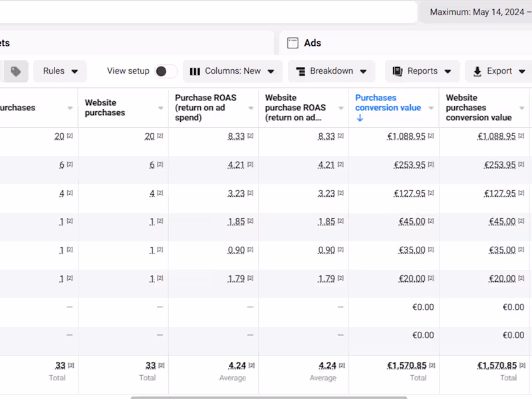
Task: Click footnote marker beside €1,088.95 in Purchases conversion value
Action: (x=430, y=136)
